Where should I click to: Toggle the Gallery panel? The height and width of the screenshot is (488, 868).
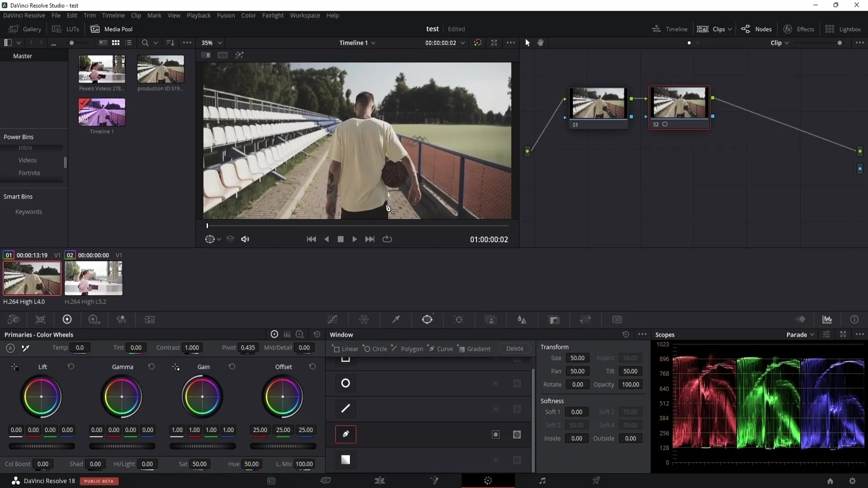click(25, 29)
